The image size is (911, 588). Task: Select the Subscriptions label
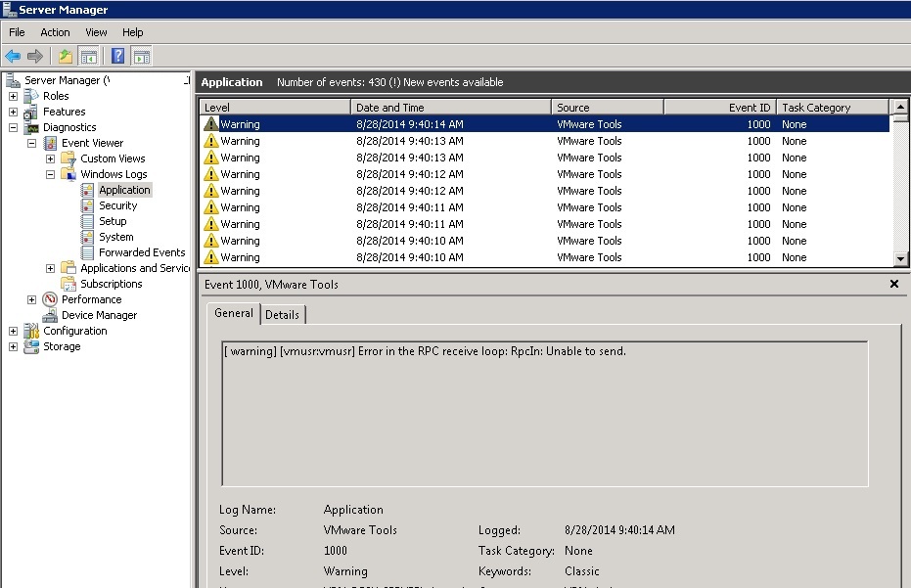click(x=111, y=284)
